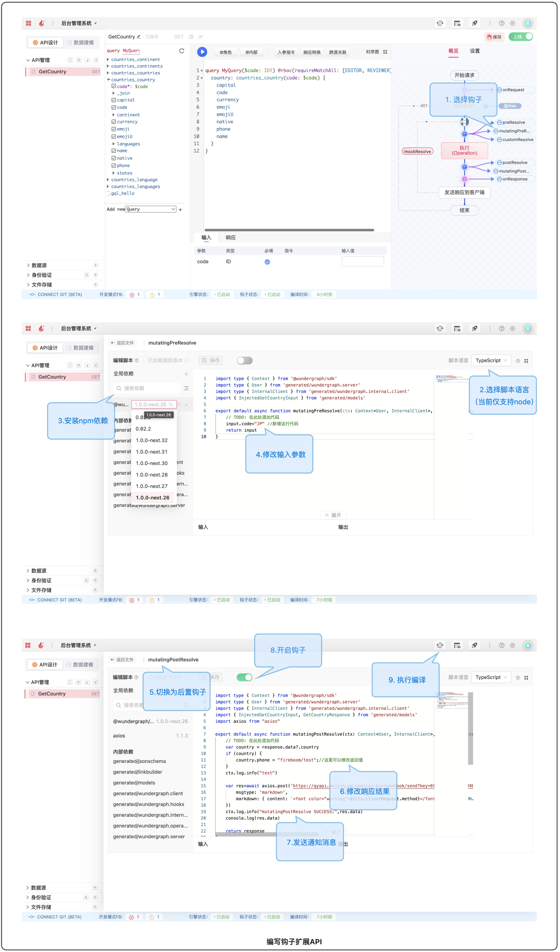Open the Add new Query type dropdown
Viewport: 560px width, 952px height.
coord(151,209)
